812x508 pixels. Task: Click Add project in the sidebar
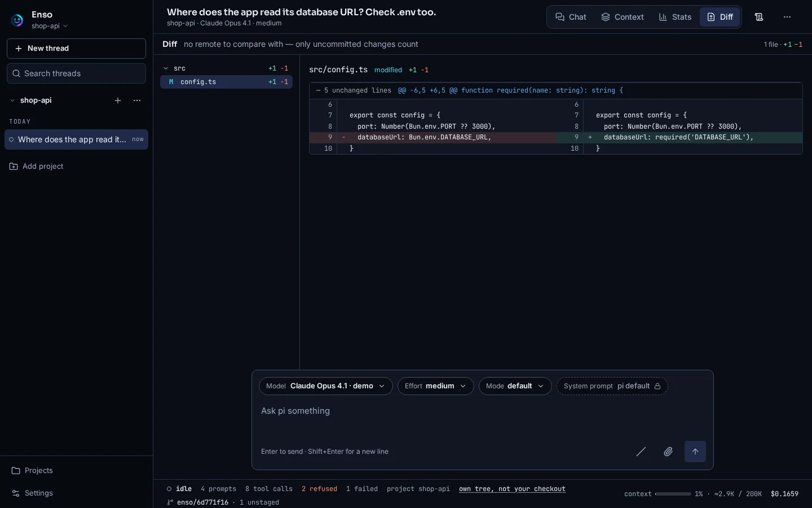click(37, 167)
